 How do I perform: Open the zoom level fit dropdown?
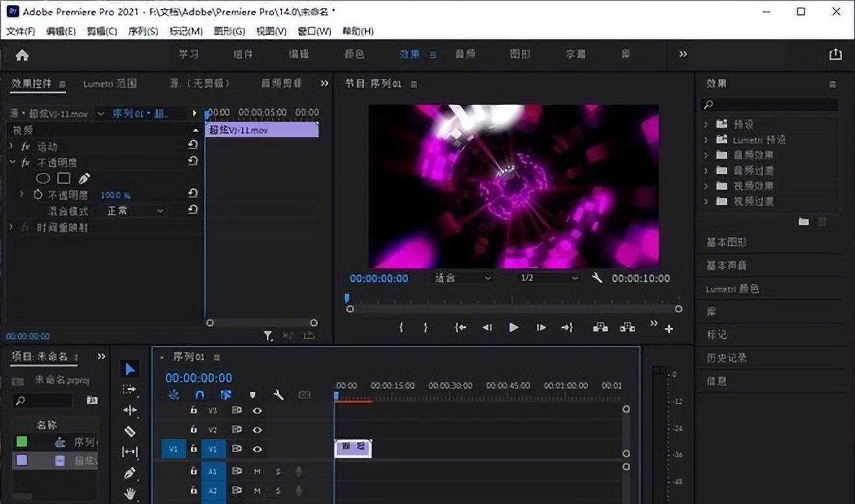[463, 278]
